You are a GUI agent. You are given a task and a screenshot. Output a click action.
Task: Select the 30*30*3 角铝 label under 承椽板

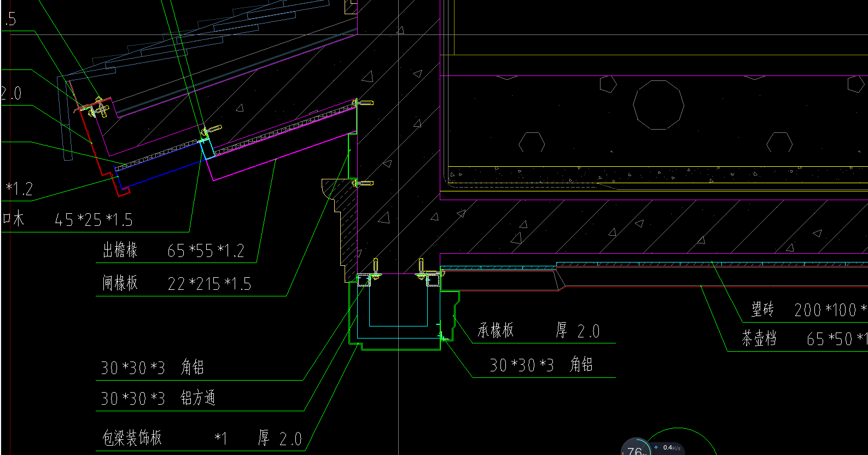541,365
